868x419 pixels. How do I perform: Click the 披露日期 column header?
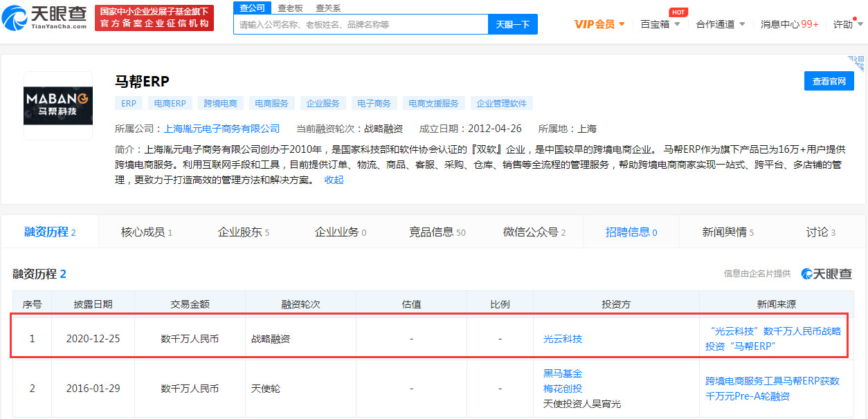(x=93, y=304)
